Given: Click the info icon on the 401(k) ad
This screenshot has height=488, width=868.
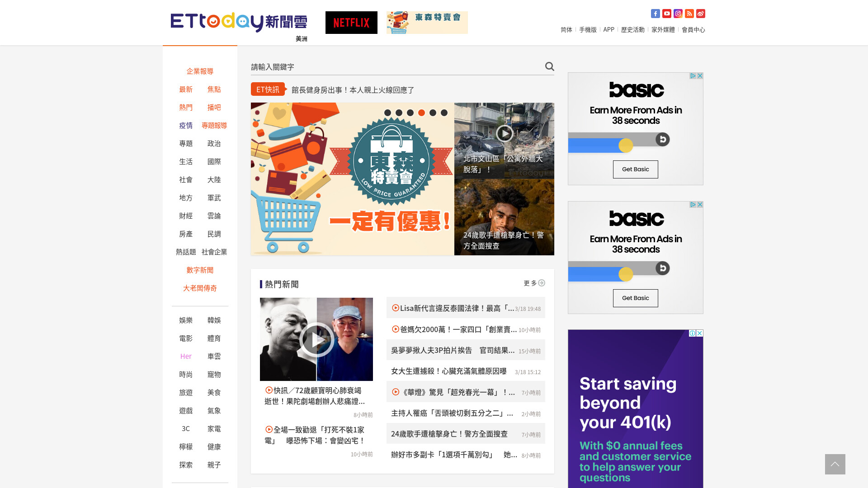Looking at the screenshot, I should coord(692,333).
